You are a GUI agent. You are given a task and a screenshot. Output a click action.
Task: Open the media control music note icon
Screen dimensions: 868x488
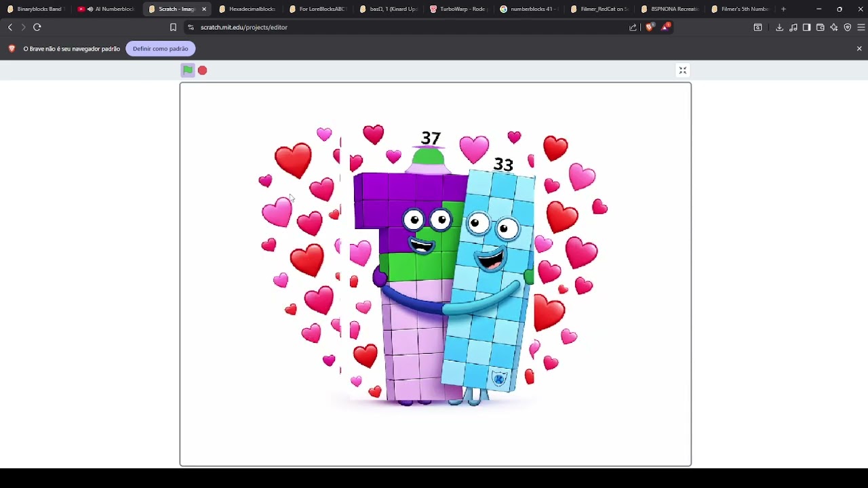click(x=793, y=27)
